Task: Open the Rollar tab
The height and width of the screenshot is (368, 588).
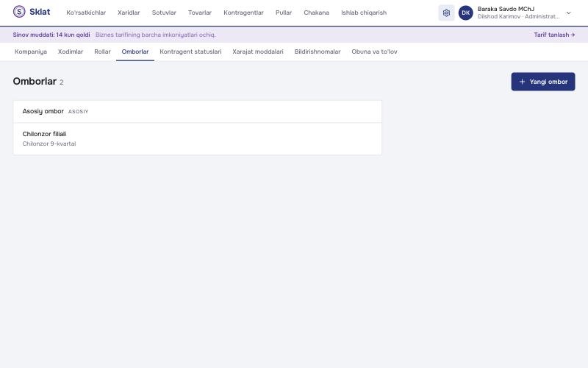Action: pyautogui.click(x=102, y=52)
